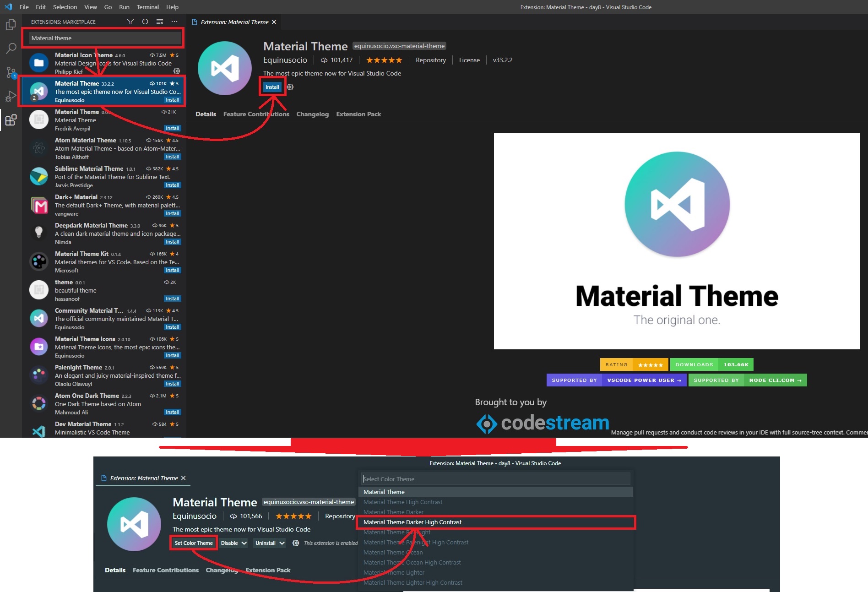The height and width of the screenshot is (592, 868).
Task: Select the top Details tab
Action: pos(206,114)
